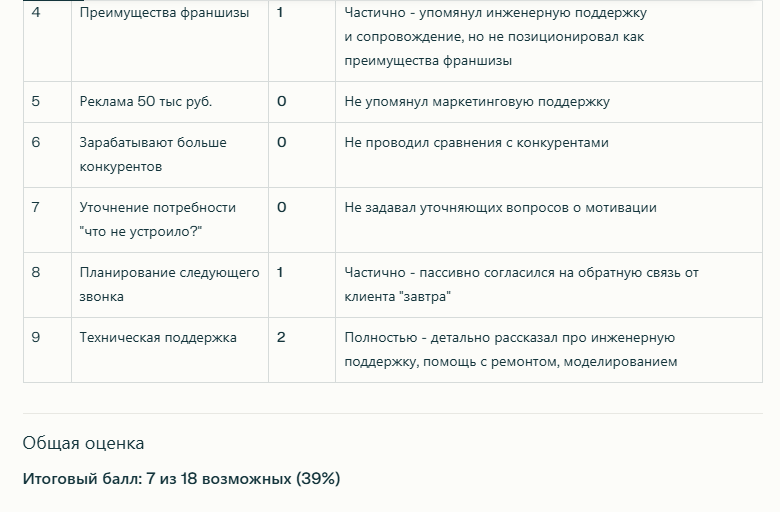Click the comment 'Не проводил сравнения с конкурентами'
The image size is (780, 512).
click(x=476, y=142)
